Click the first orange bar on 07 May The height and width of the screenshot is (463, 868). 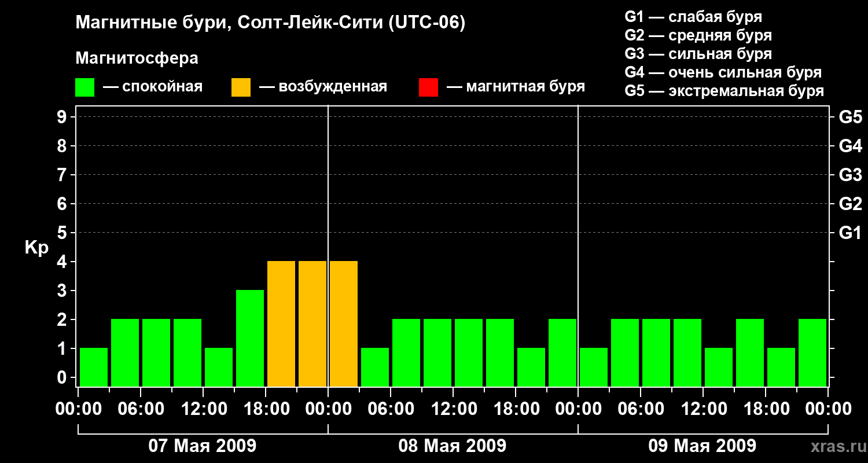tap(281, 324)
